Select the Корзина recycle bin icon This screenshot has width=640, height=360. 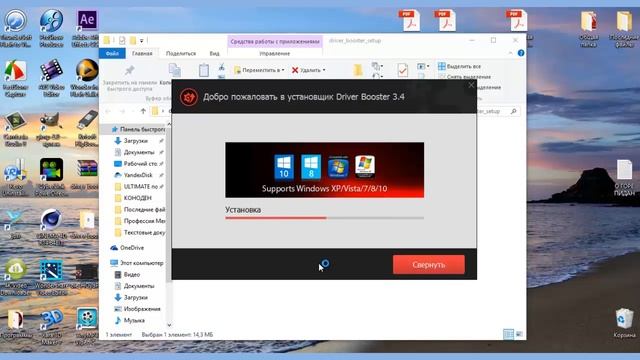click(x=624, y=323)
